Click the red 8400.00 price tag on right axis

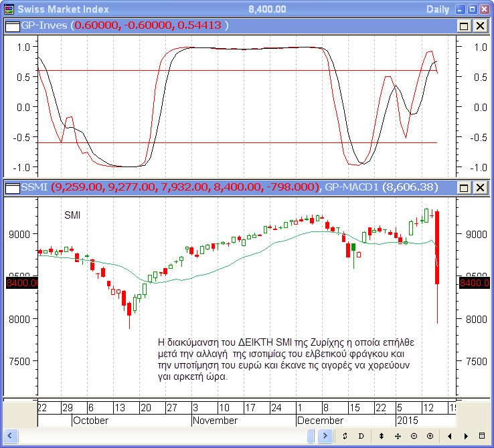pyautogui.click(x=474, y=283)
